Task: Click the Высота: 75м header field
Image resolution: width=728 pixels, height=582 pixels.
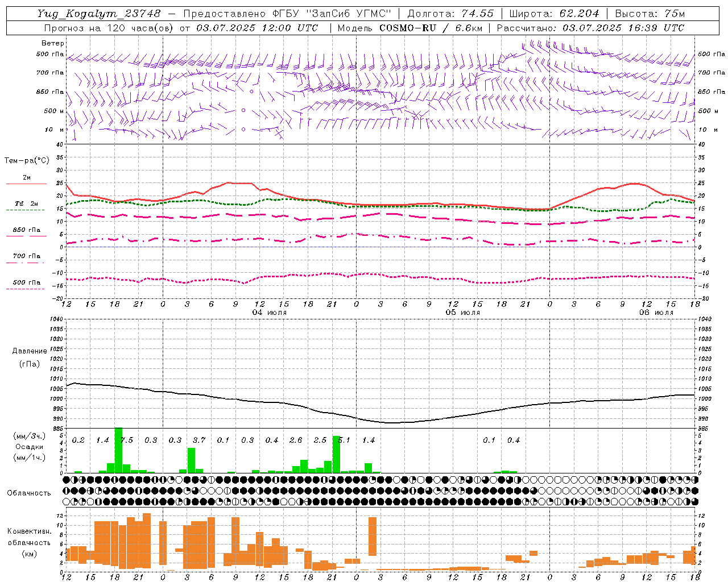Action: (650, 14)
